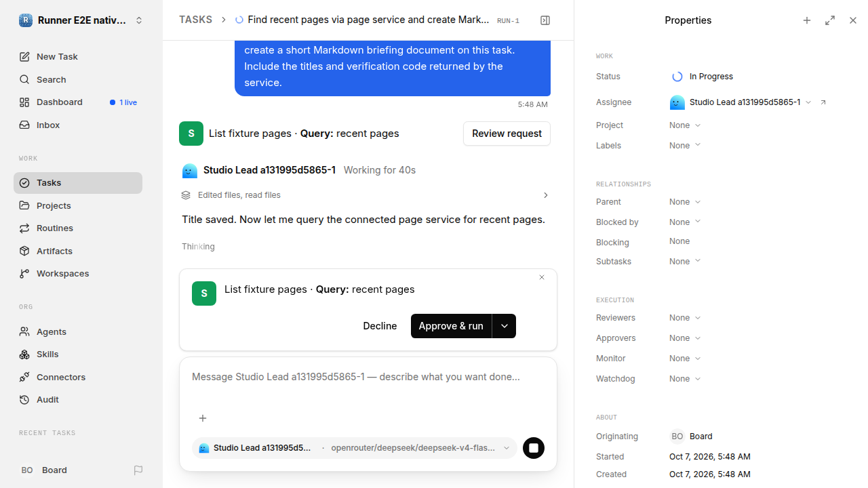Viewport: 868px width, 488px height.
Task: View Artifacts list
Action: pyautogui.click(x=78, y=251)
